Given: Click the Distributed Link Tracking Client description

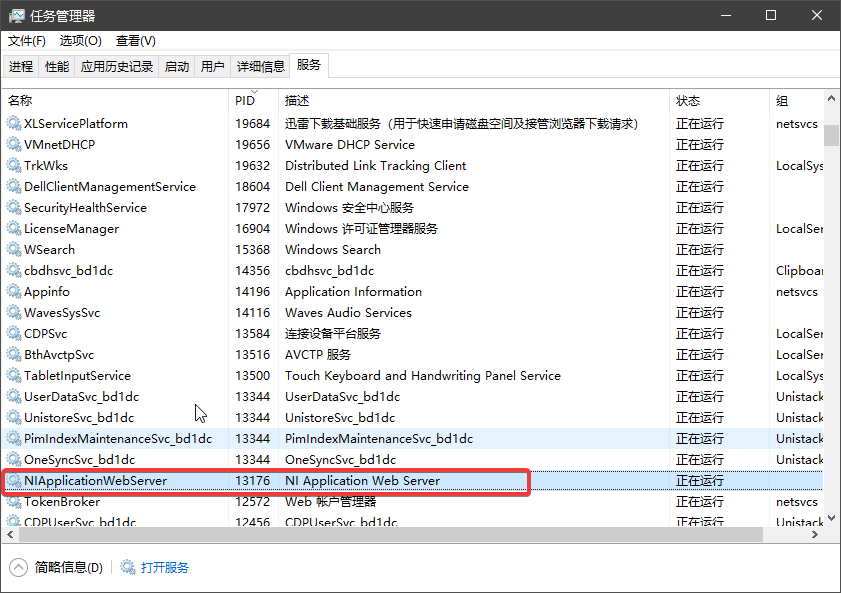Looking at the screenshot, I should pyautogui.click(x=375, y=166).
